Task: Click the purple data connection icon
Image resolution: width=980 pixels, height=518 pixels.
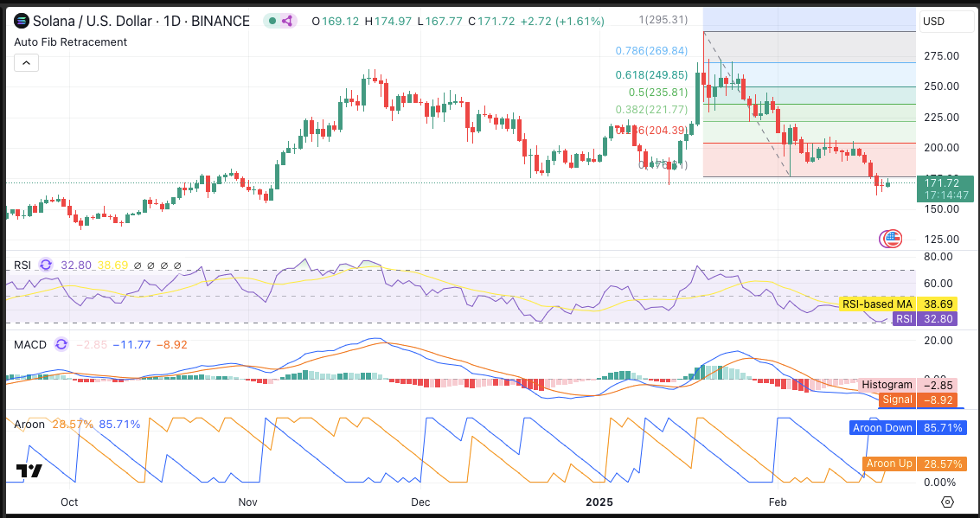Action: (x=287, y=22)
